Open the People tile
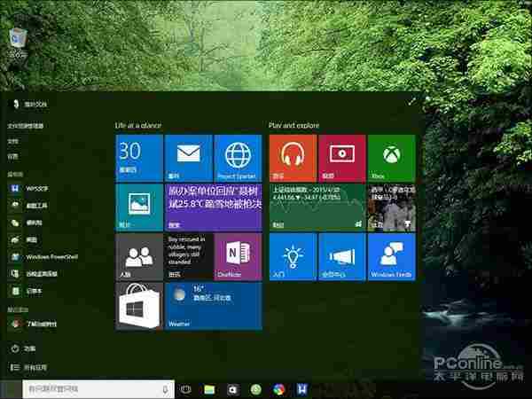This screenshot has height=399, width=532. tap(138, 257)
